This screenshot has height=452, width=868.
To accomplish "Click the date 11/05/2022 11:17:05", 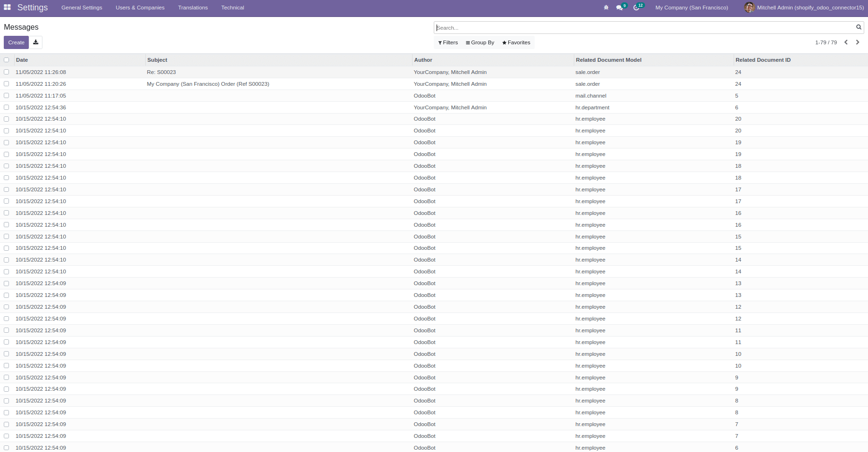I will [41, 96].
